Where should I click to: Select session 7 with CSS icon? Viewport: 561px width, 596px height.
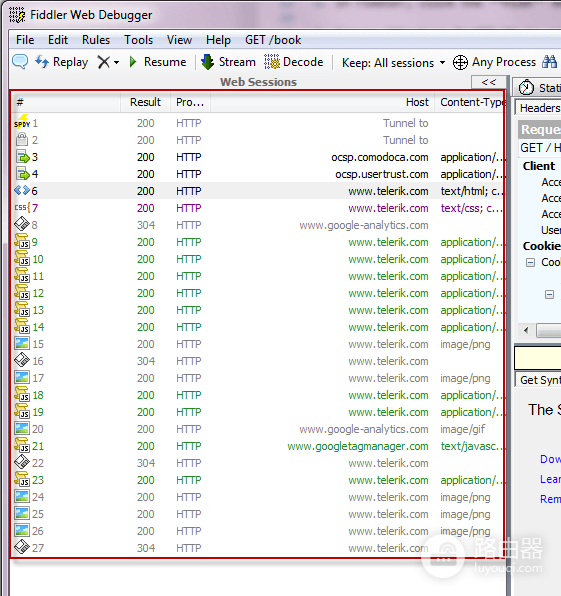point(258,208)
